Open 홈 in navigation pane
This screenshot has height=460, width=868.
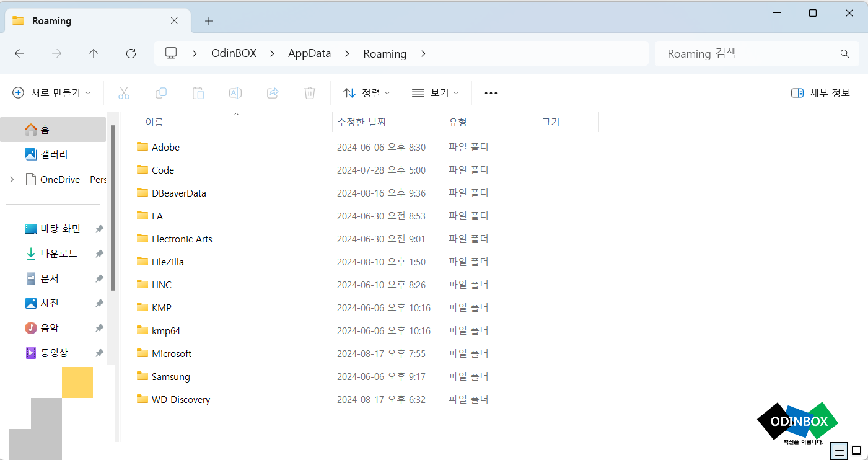[x=53, y=130]
